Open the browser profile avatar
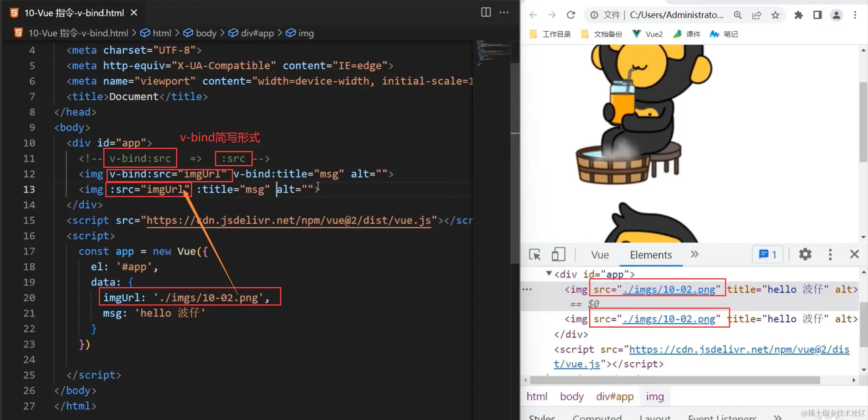 point(836,15)
